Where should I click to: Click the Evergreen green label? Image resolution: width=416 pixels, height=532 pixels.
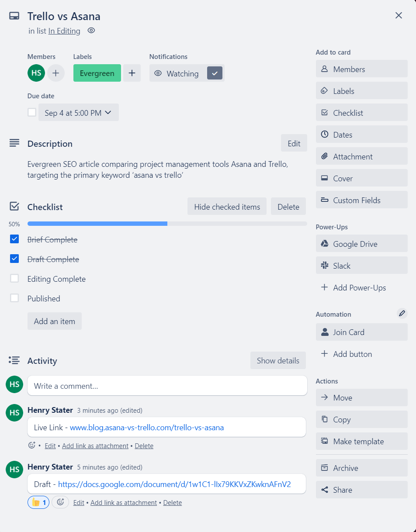[x=97, y=73]
